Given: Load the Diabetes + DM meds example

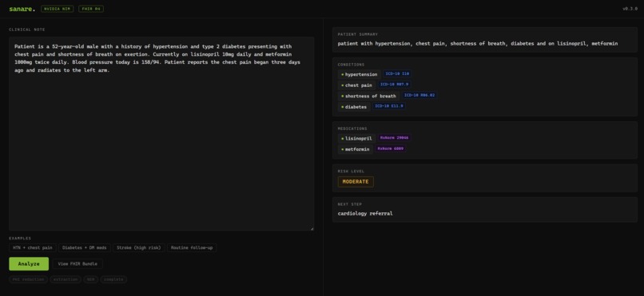Looking at the screenshot, I should click(85, 248).
